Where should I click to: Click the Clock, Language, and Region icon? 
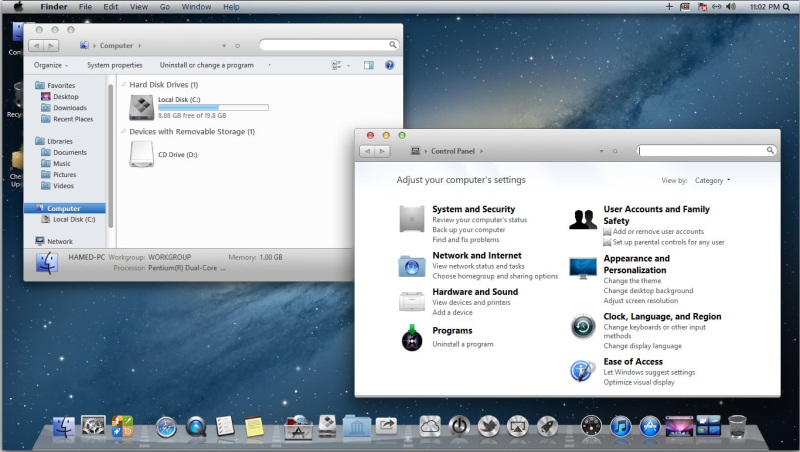coord(583,327)
